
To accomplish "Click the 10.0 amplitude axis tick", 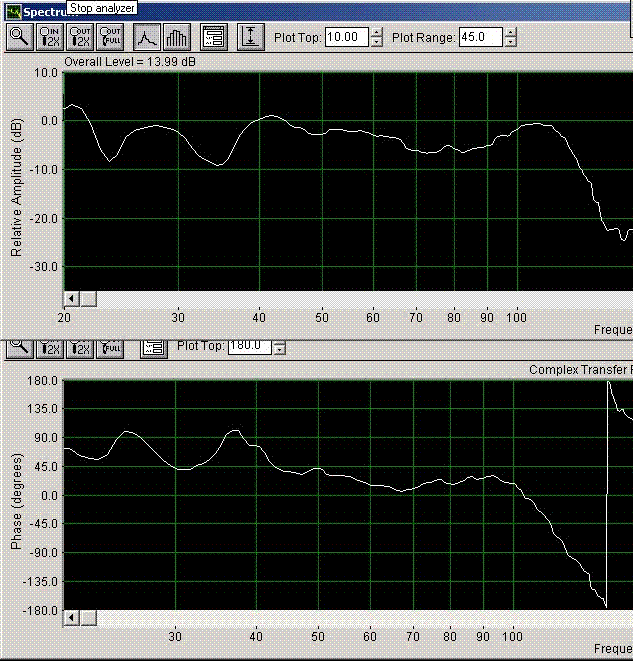I will click(46, 73).
